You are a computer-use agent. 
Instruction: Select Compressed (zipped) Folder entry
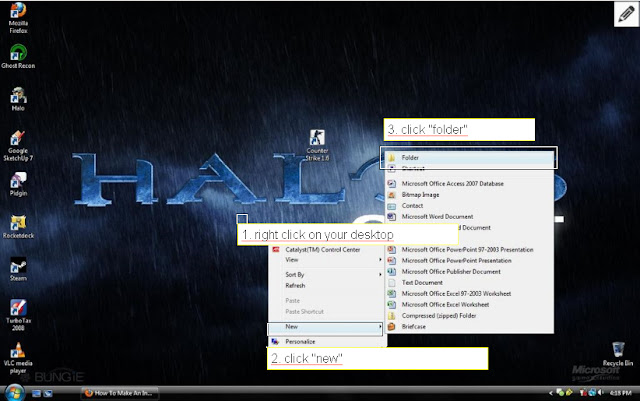(x=469, y=316)
